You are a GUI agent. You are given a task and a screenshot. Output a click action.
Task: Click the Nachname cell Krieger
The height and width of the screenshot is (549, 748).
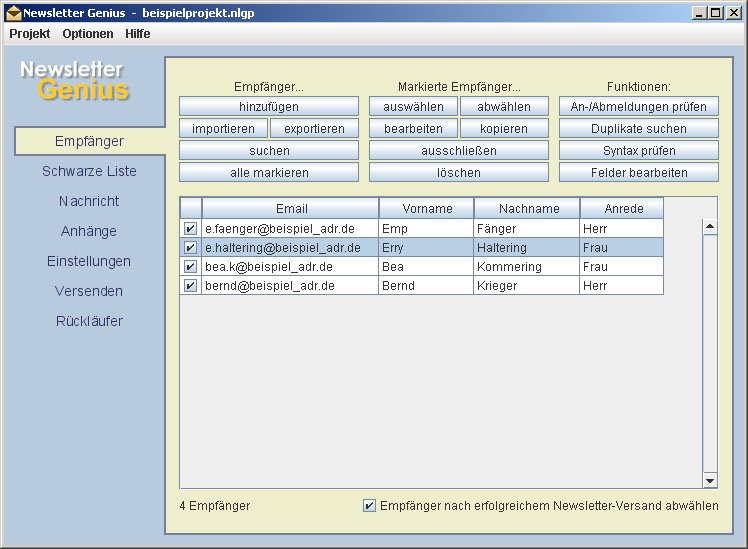[x=527, y=286]
